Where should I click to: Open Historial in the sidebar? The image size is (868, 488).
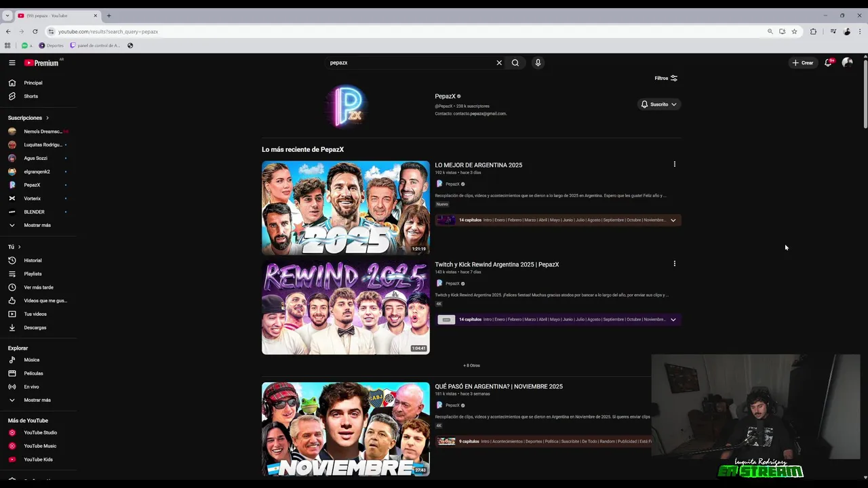(x=33, y=260)
